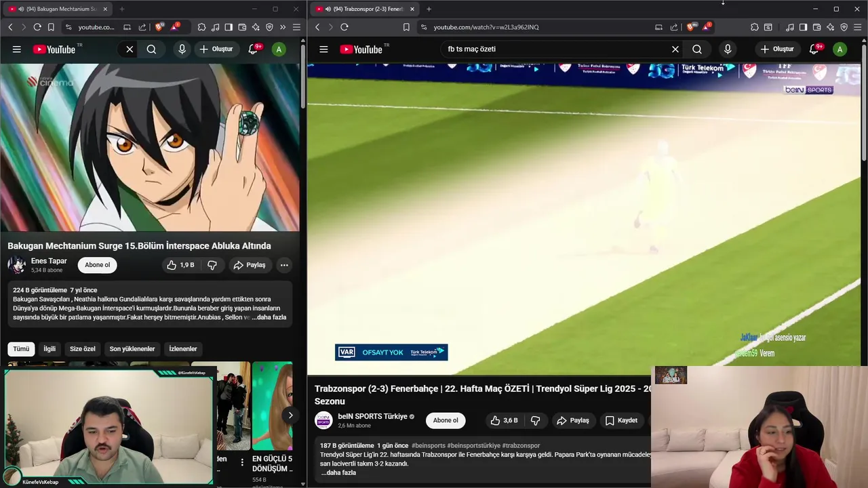Image resolution: width=868 pixels, height=488 pixels.
Task: Dislike the Bakugan video
Action: [x=212, y=265]
